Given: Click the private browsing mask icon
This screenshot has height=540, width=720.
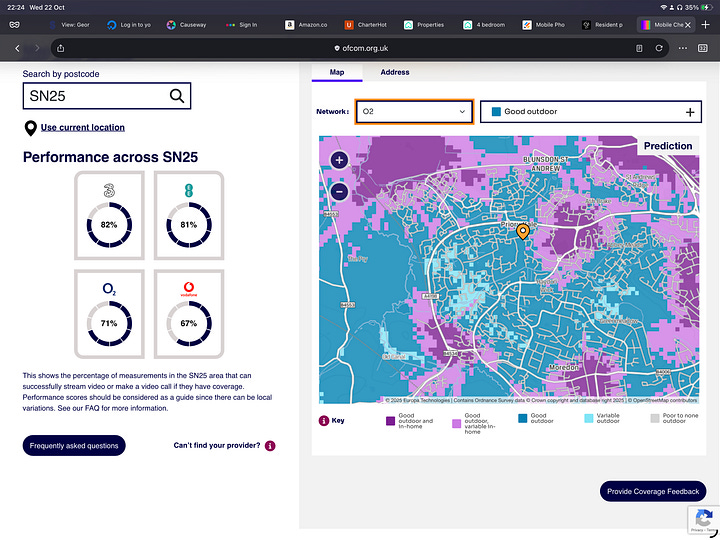Looking at the screenshot, I should point(14,25).
